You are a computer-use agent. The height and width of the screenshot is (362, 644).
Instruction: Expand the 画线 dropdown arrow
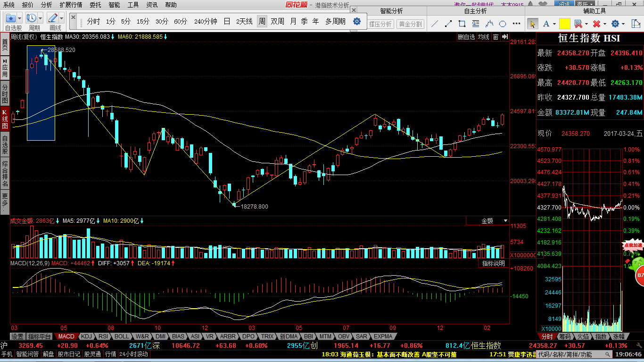click(x=62, y=18)
